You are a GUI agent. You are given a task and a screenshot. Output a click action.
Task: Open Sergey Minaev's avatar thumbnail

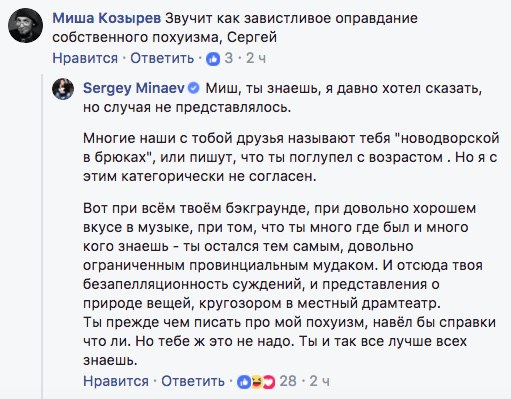click(x=63, y=89)
